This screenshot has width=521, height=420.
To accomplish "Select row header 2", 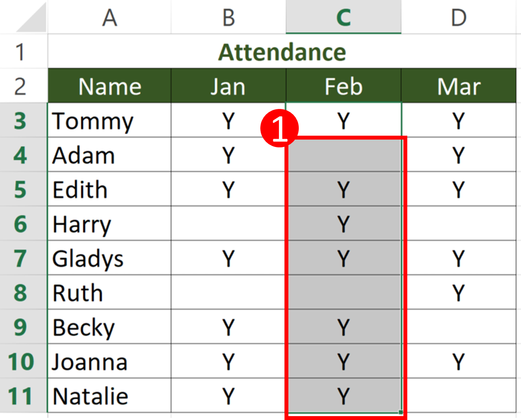I will point(23,86).
